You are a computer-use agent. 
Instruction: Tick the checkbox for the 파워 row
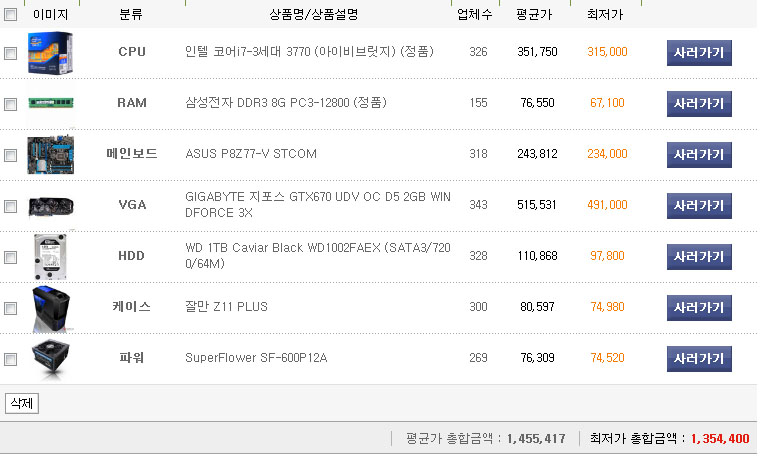point(10,360)
